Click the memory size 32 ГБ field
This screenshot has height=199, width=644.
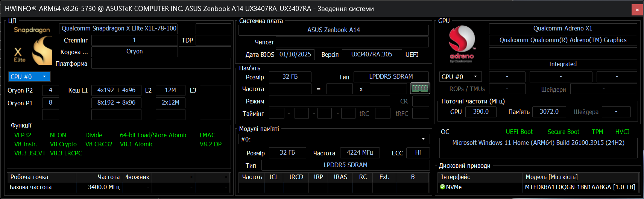pos(290,77)
